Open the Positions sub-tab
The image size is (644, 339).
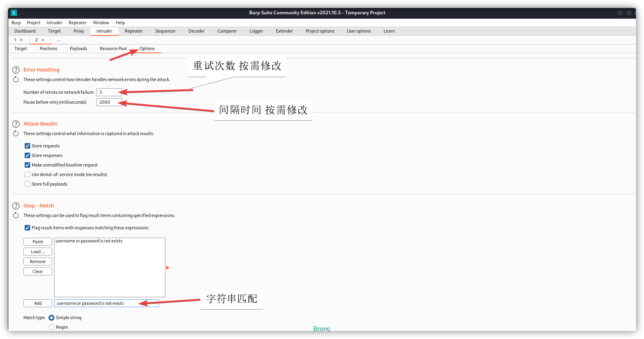[x=48, y=48]
